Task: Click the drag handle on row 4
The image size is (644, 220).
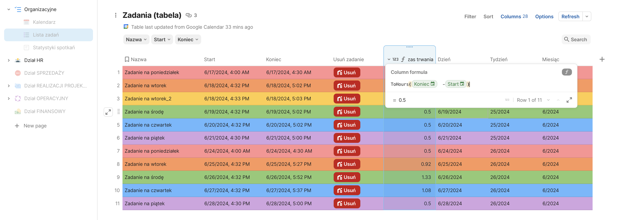Action: point(119,112)
